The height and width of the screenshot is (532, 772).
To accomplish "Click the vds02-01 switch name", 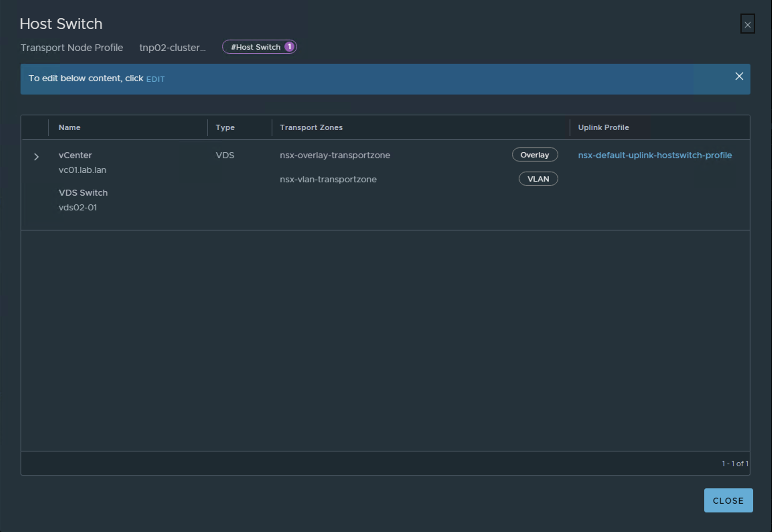I will pyautogui.click(x=78, y=208).
